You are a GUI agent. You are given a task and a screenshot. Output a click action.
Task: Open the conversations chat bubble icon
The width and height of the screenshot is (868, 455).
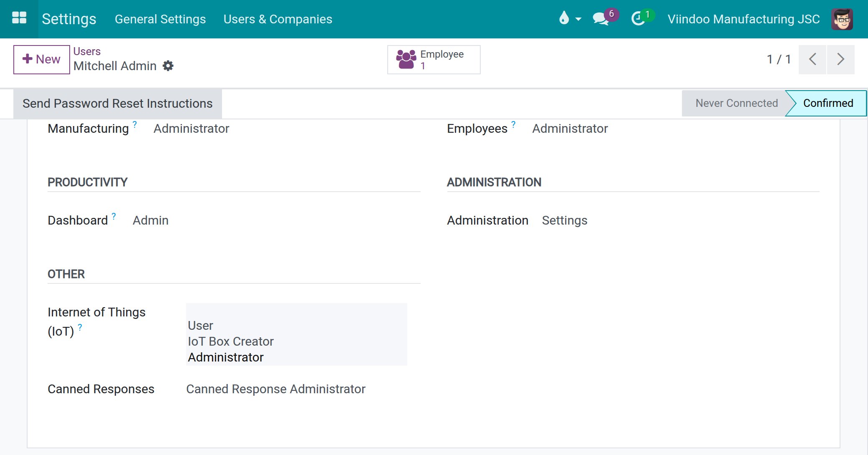coord(601,19)
